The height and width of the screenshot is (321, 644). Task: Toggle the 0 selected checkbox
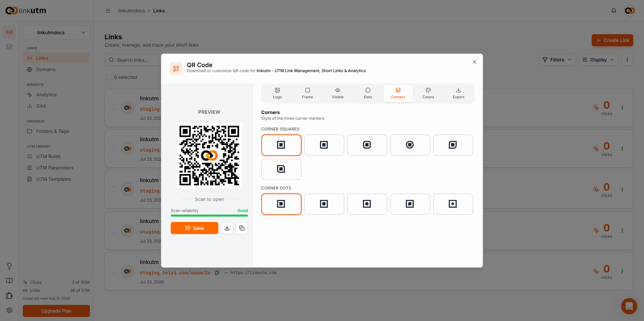click(109, 77)
